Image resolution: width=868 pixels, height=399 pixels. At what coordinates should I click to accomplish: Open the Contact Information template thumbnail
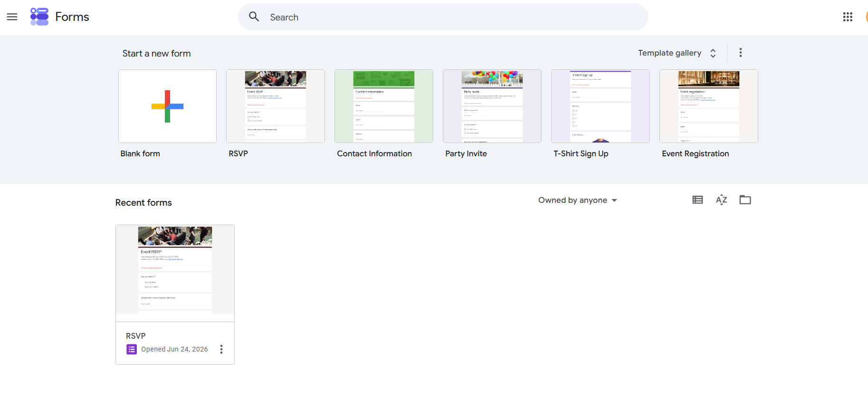(x=384, y=106)
